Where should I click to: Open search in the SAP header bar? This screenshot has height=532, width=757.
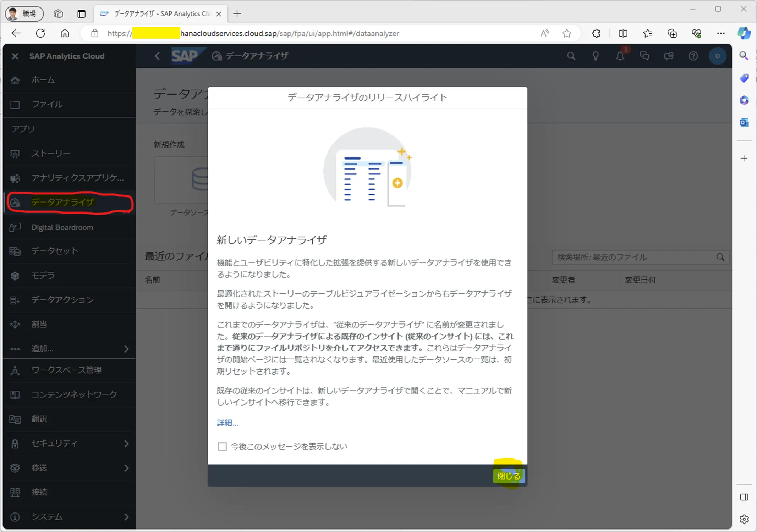pyautogui.click(x=571, y=56)
